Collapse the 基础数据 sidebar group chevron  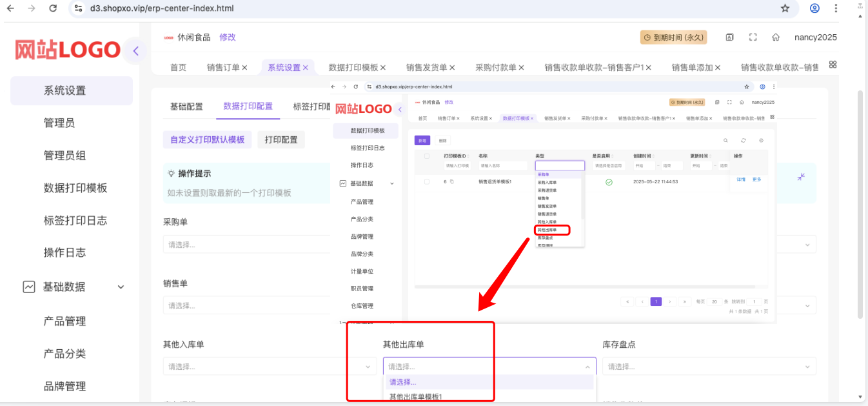(x=121, y=287)
